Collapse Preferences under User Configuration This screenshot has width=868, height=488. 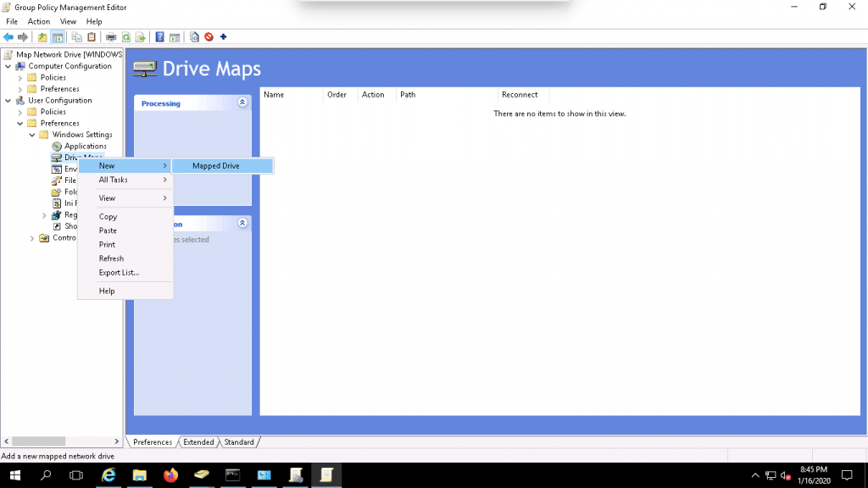pyautogui.click(x=20, y=124)
